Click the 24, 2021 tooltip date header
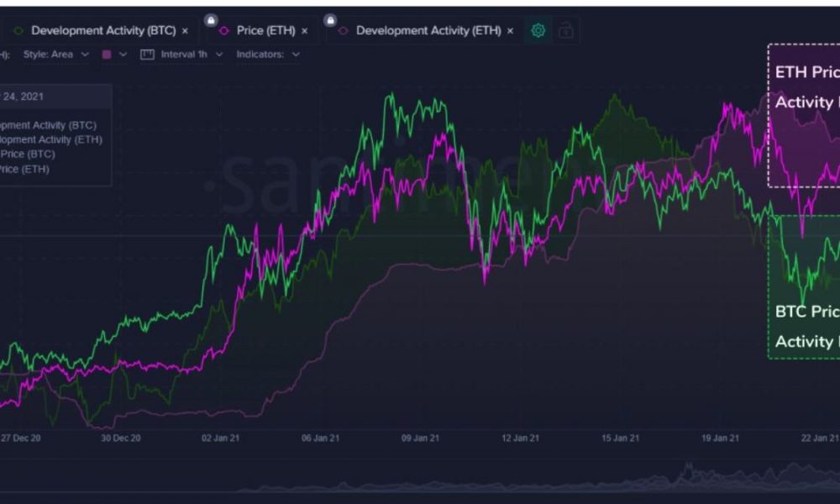Screen dimensions: 840x504 pyautogui.click(x=55, y=97)
